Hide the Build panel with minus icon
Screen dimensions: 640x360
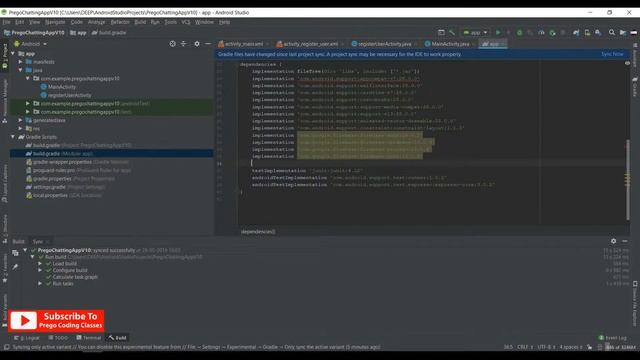pos(624,241)
